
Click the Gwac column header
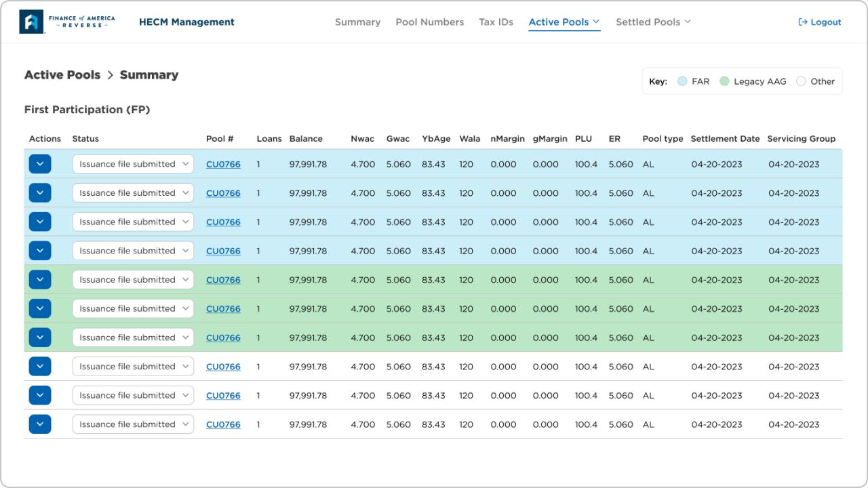[x=398, y=138]
